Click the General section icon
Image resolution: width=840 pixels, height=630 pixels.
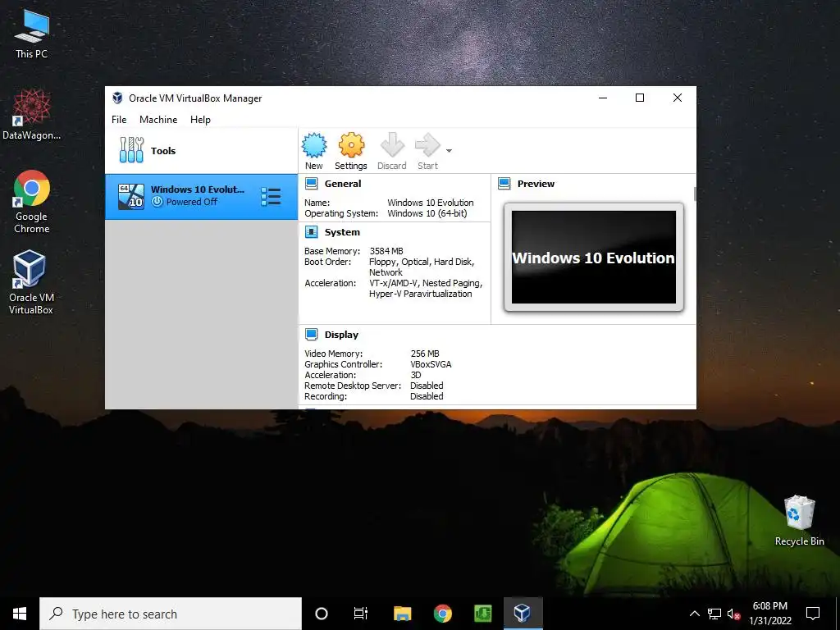[x=311, y=184]
